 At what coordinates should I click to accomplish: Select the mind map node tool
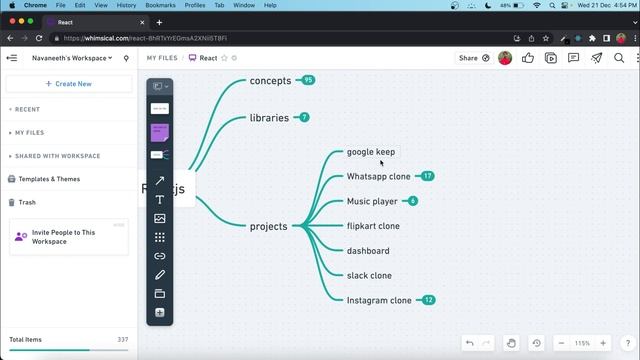tap(160, 155)
